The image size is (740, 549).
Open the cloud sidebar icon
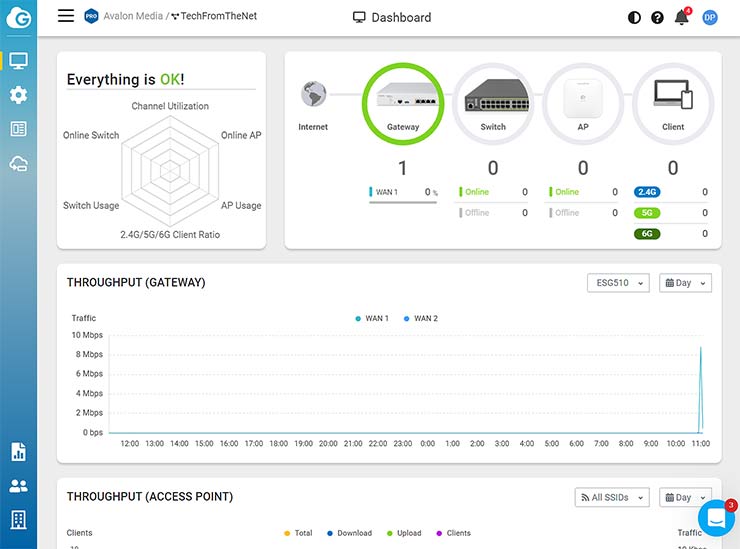(x=18, y=164)
